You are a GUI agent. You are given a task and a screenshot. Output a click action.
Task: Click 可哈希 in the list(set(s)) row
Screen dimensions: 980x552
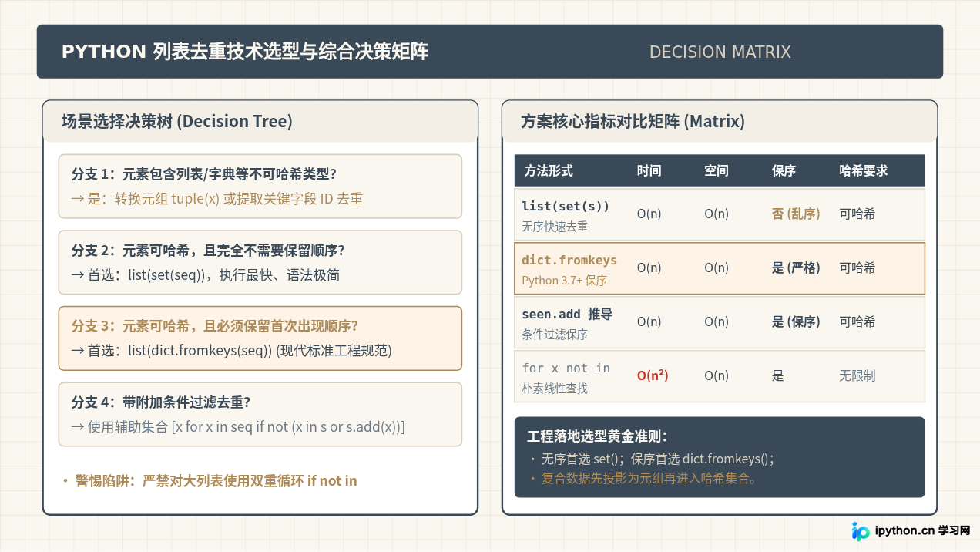pyautogui.click(x=857, y=214)
